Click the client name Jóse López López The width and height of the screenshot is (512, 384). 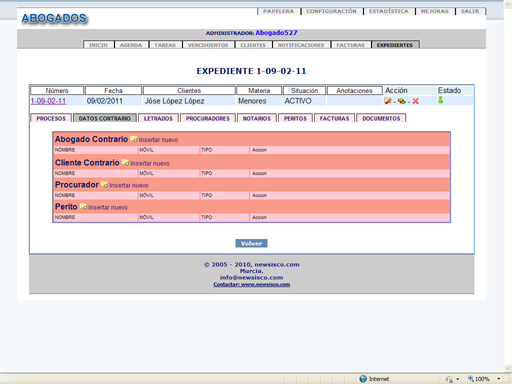pyautogui.click(x=174, y=101)
